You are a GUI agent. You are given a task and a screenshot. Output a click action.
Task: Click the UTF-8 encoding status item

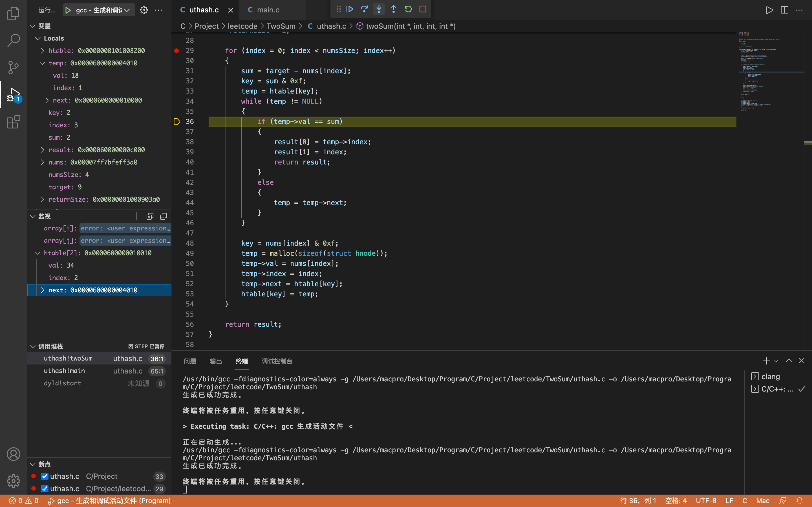706,501
